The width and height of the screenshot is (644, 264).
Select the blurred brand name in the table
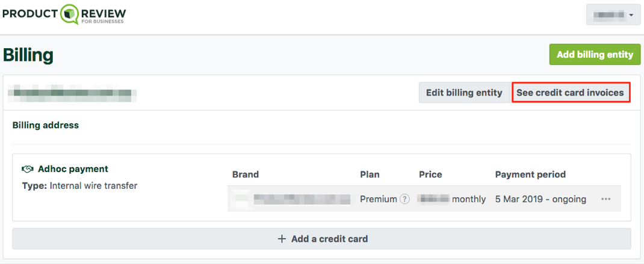coord(302,199)
